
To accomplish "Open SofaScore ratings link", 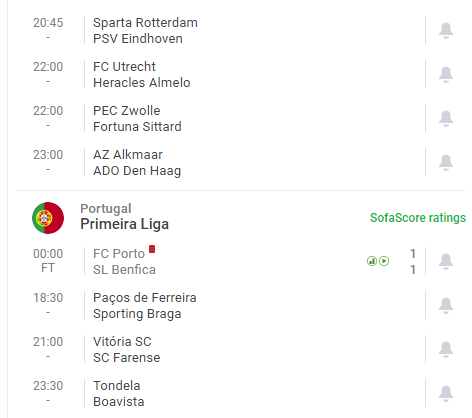I will (x=418, y=218).
